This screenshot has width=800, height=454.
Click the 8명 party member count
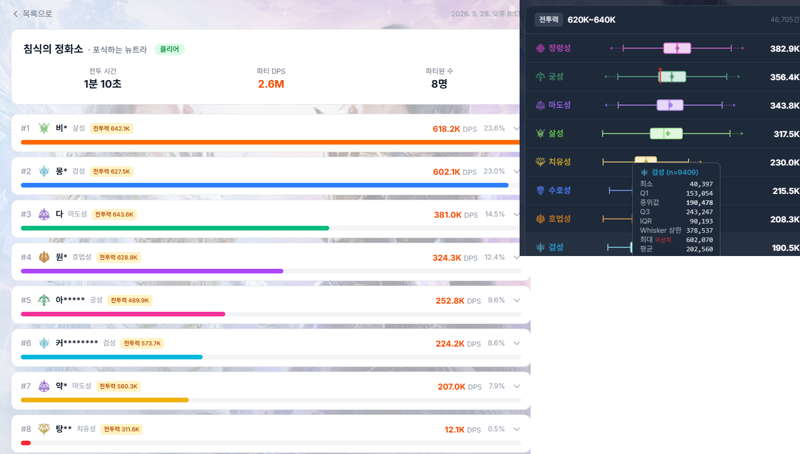click(439, 84)
